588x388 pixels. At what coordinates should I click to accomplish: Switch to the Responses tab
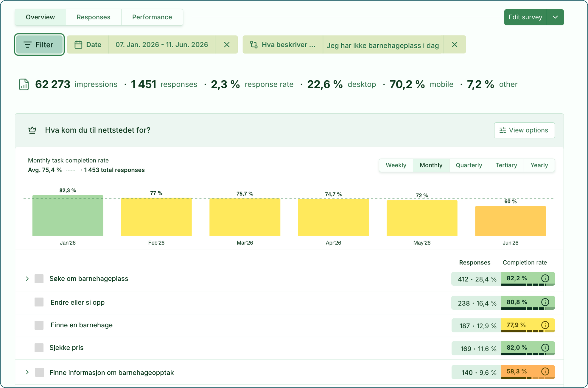click(94, 17)
